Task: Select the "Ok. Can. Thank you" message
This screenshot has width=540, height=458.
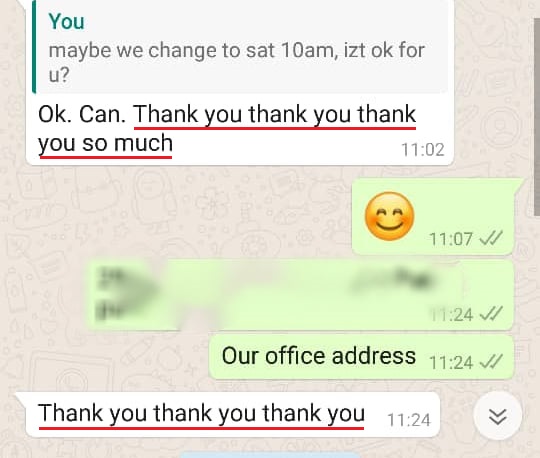Action: pos(240,83)
